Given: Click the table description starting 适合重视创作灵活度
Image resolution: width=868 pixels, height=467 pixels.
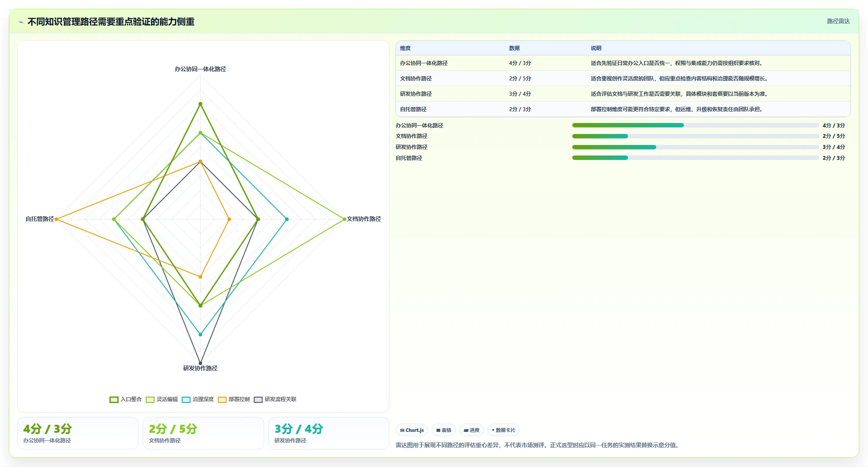Looking at the screenshot, I should 680,79.
